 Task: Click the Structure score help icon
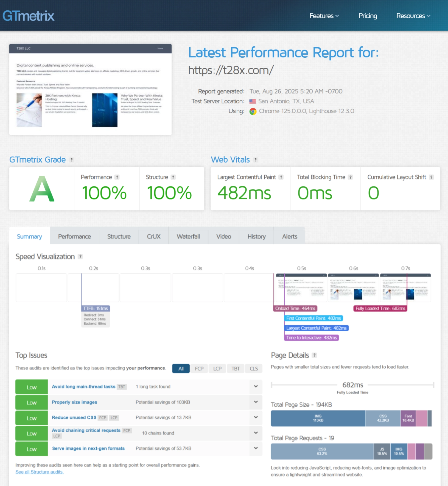click(173, 177)
